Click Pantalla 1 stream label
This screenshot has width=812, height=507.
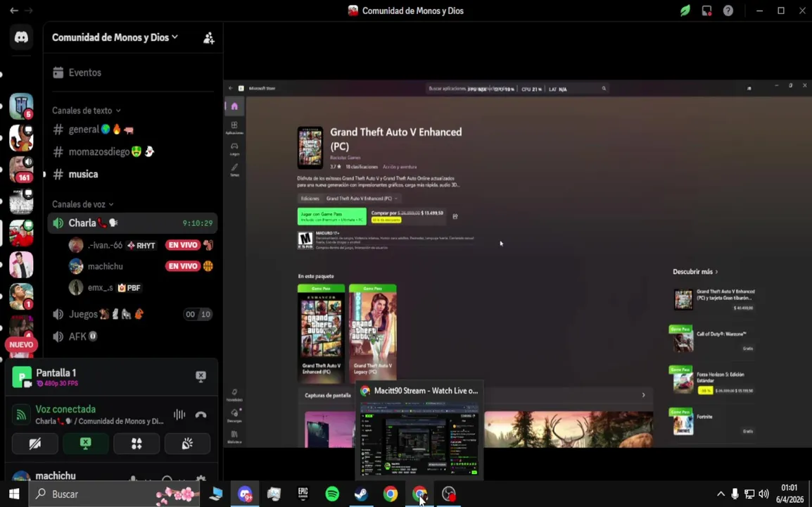56,373
